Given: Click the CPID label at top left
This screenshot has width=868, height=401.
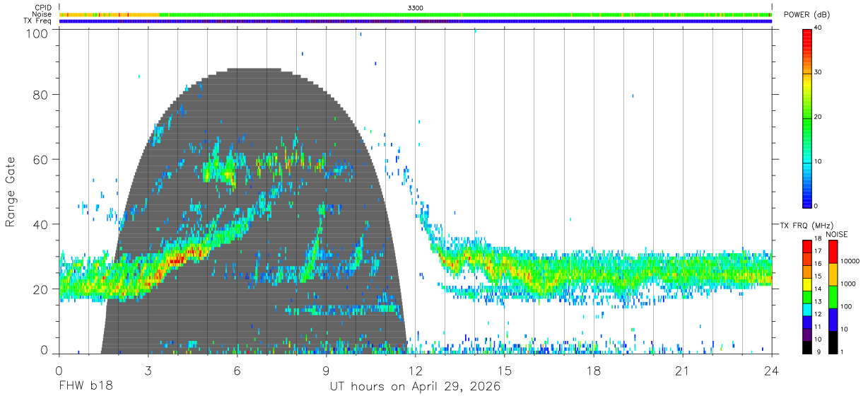Looking at the screenshot, I should 42,7.
